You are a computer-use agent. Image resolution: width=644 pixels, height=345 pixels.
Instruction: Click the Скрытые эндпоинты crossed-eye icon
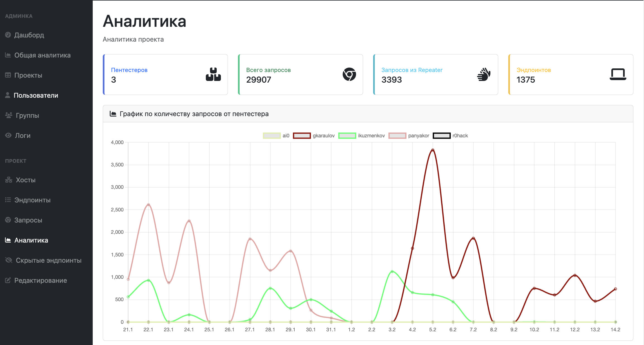9,260
